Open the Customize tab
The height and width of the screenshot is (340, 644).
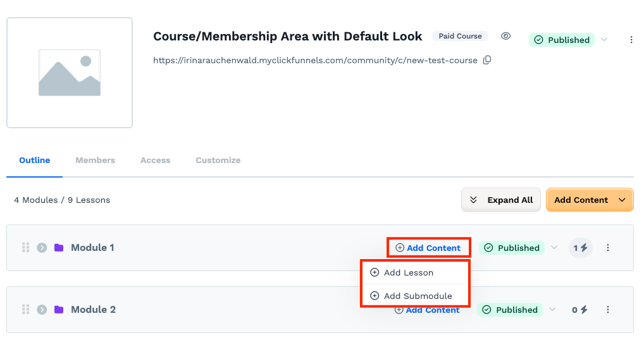point(218,161)
